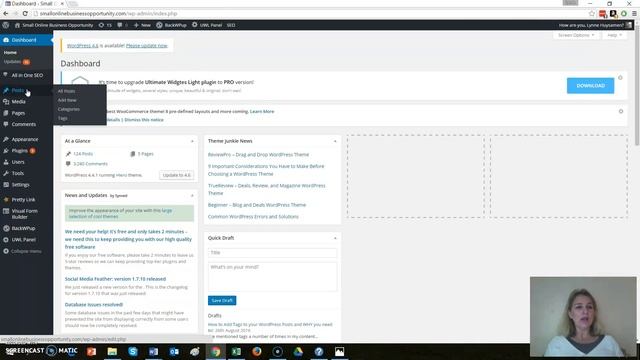Open Google Drive taskbar icon

pos(298,351)
